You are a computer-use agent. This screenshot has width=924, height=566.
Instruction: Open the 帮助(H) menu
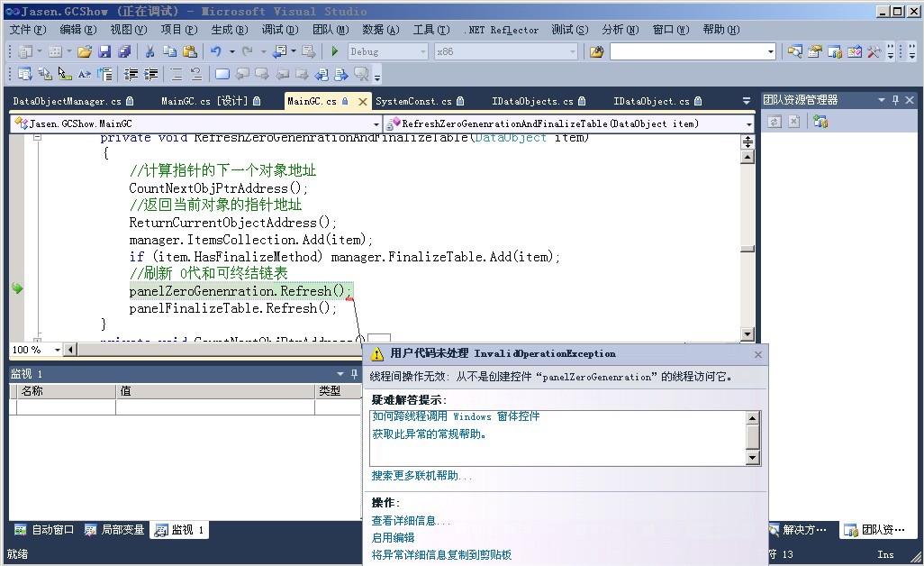point(720,30)
